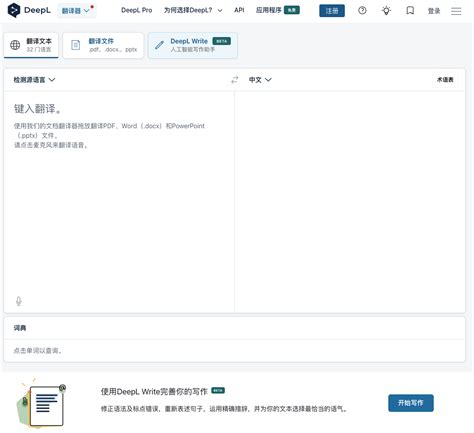This screenshot has height=433, width=474.
Task: Swap source and target languages
Action: 235,80
